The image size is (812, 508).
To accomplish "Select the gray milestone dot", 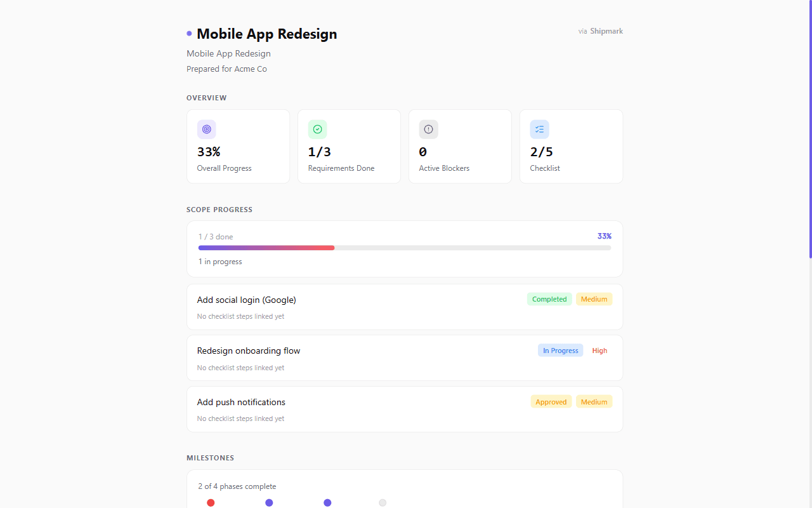I will click(383, 503).
